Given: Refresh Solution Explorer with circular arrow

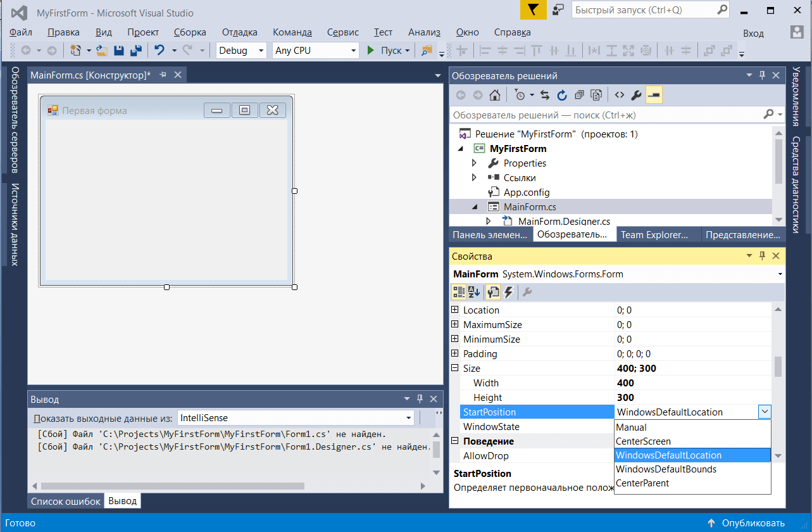Looking at the screenshot, I should [562, 96].
